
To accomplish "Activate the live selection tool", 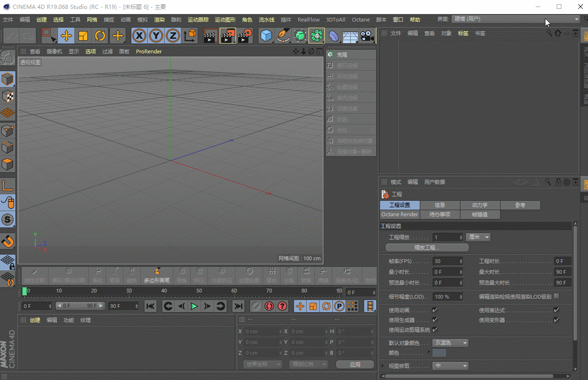I will click(49, 36).
